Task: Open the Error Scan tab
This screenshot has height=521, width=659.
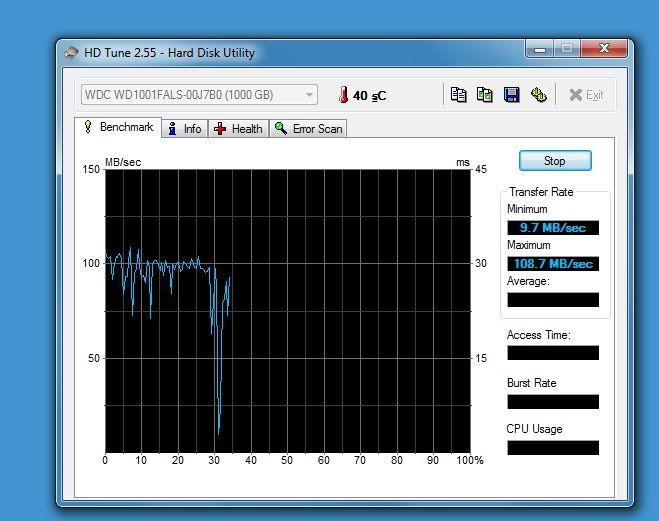Action: [308, 129]
